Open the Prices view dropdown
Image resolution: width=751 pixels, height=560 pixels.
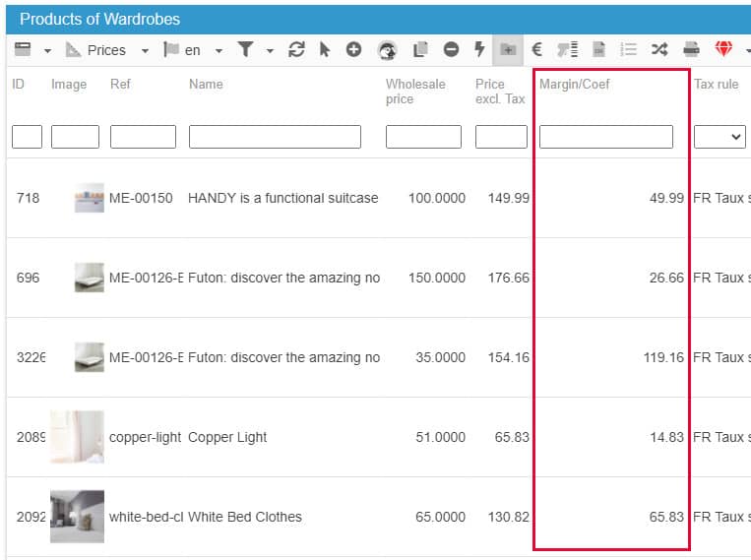click(107, 50)
